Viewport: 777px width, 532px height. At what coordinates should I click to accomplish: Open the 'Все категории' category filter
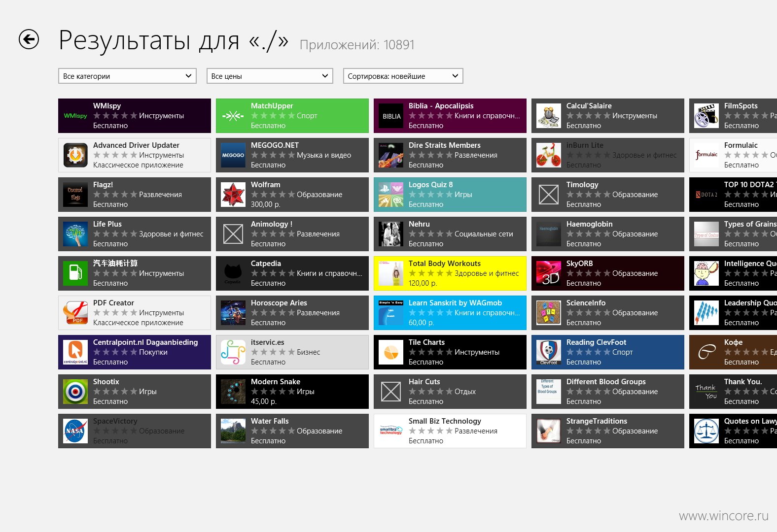127,76
